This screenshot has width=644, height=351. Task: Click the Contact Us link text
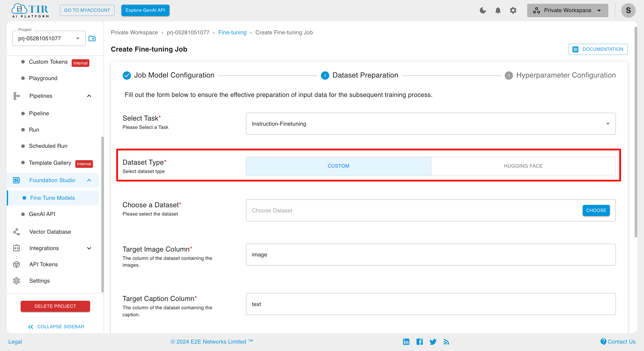click(621, 341)
